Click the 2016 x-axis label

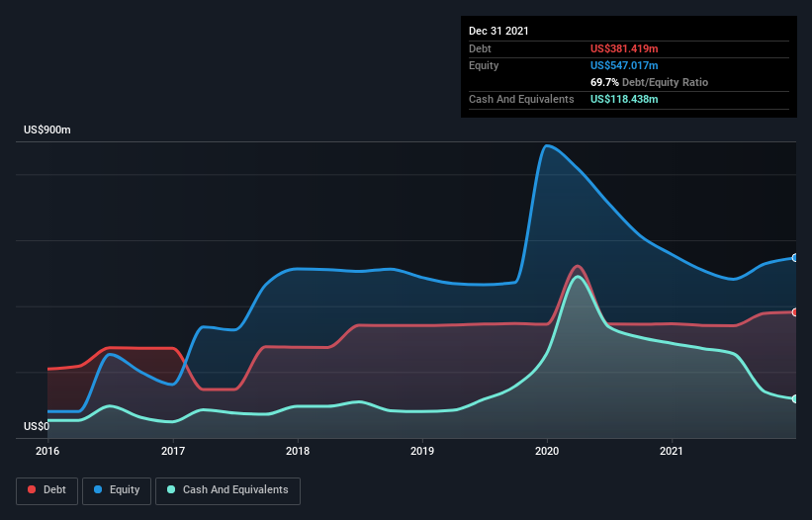(x=47, y=451)
